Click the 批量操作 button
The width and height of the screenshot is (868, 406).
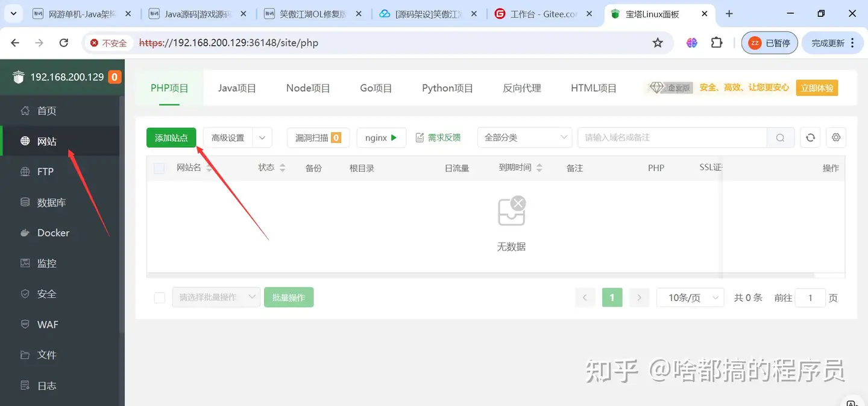pos(289,297)
